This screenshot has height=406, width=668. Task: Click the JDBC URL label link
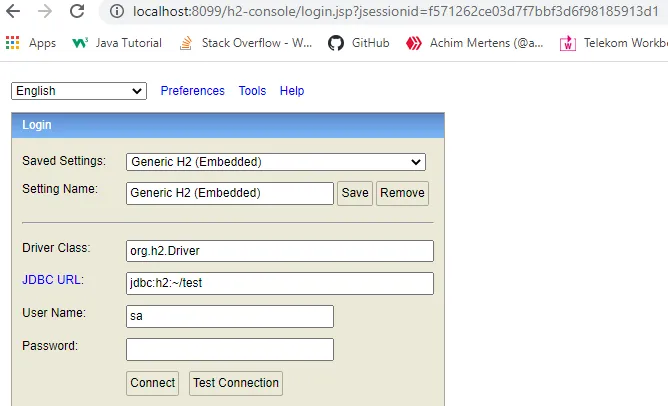[x=53, y=280]
